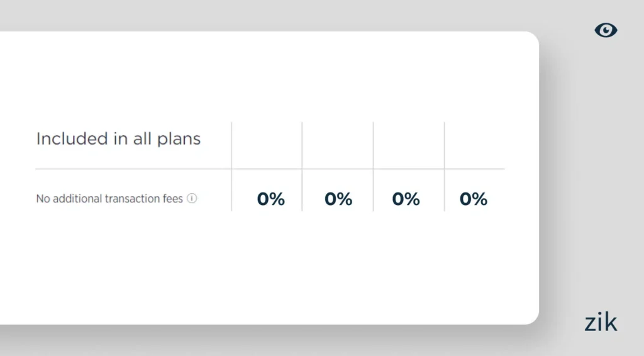Image resolution: width=644 pixels, height=356 pixels.
Task: Select the second empty plan header cell
Action: tap(338, 145)
